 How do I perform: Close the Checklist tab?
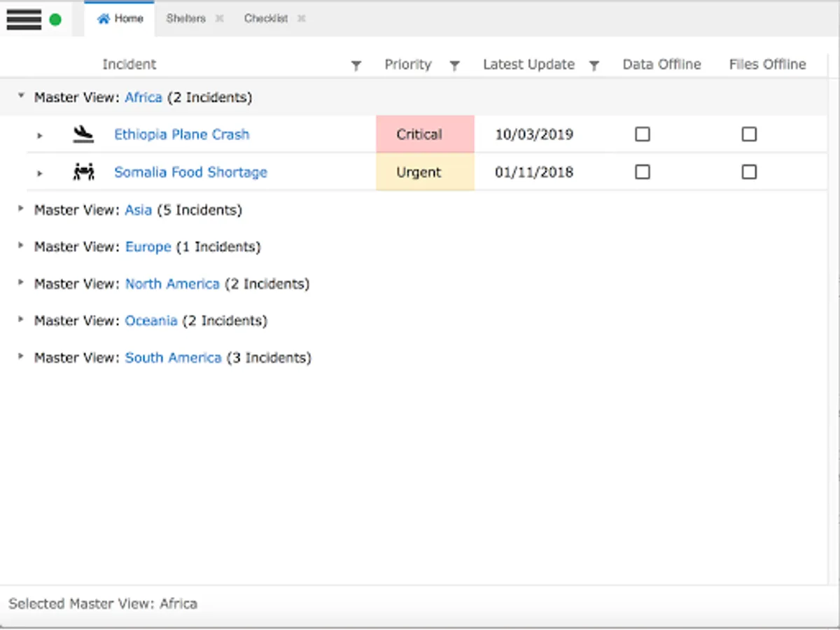click(x=301, y=19)
